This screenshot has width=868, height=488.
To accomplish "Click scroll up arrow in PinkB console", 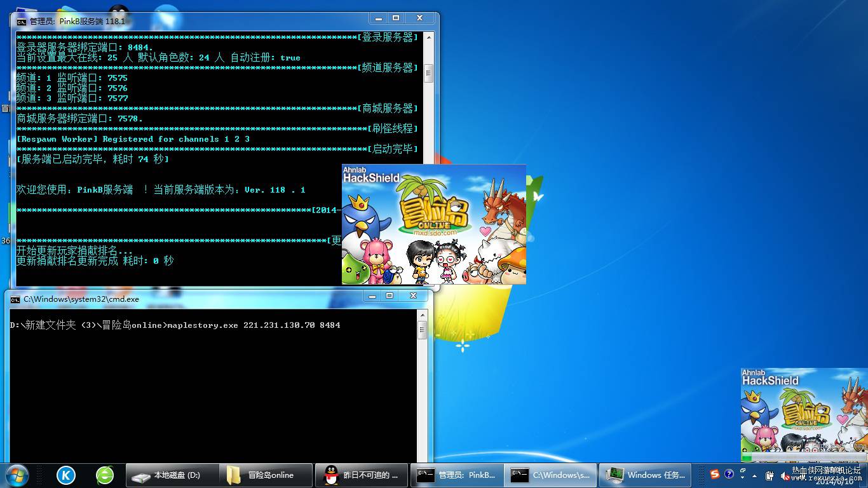I will [429, 37].
